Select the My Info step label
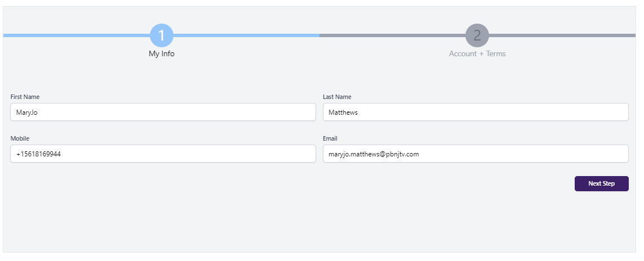Viewport: 644px width, 261px height. click(x=161, y=53)
